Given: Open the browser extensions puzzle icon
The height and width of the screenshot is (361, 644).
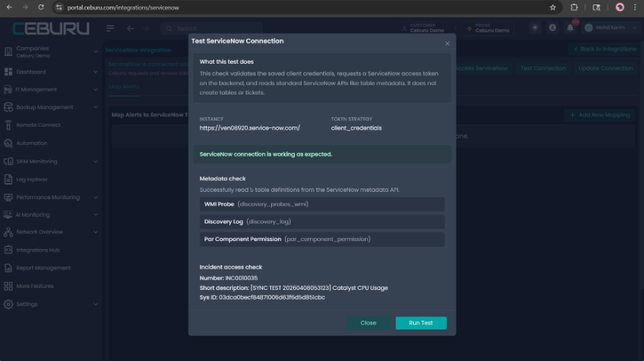Looking at the screenshot, I should click(574, 7).
